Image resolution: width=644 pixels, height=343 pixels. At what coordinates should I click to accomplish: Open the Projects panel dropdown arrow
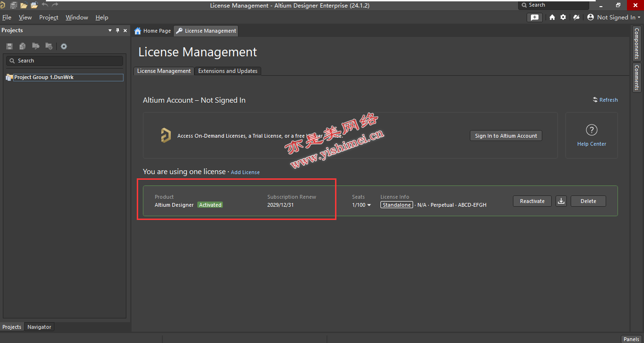(x=110, y=30)
